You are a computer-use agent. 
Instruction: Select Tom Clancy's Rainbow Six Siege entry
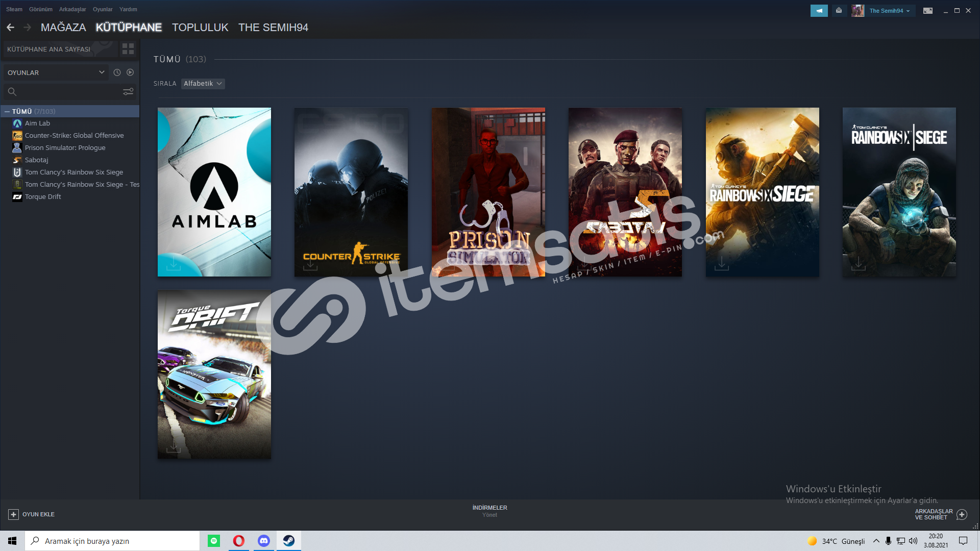(73, 172)
